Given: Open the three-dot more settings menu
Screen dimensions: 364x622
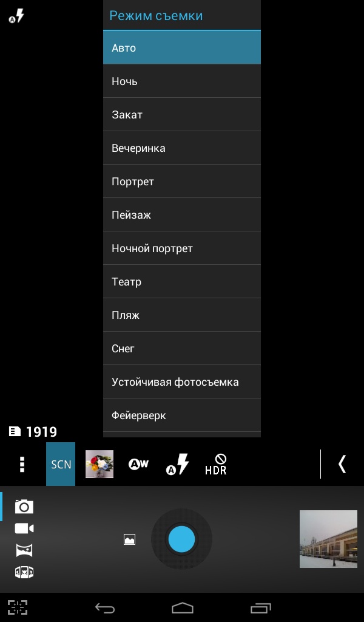Looking at the screenshot, I should (x=22, y=464).
